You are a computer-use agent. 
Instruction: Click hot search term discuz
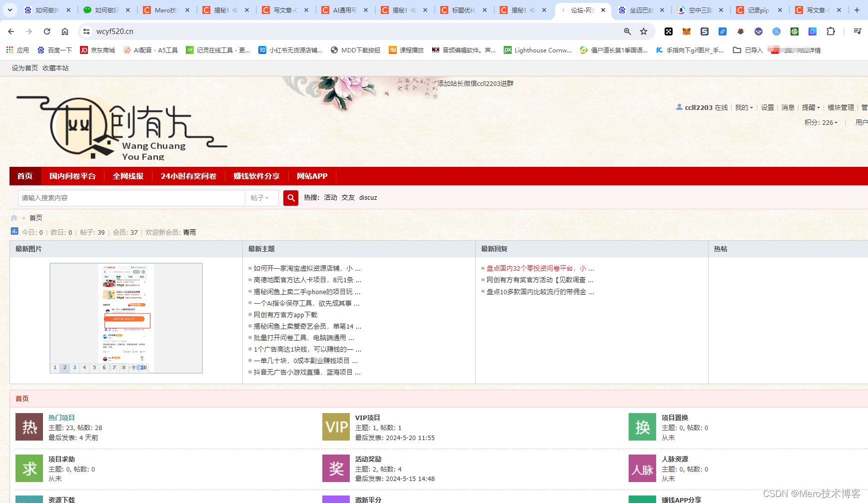[368, 198]
